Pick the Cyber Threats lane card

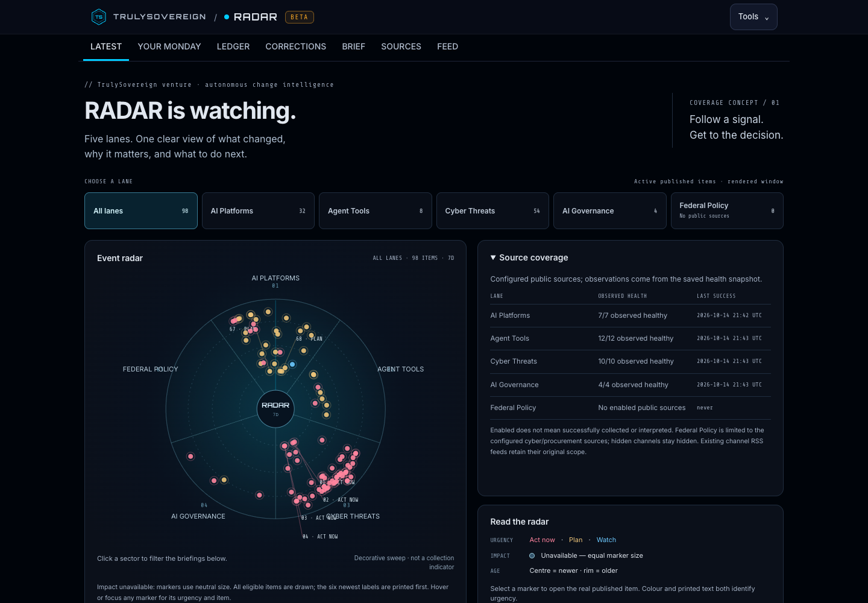(492, 211)
